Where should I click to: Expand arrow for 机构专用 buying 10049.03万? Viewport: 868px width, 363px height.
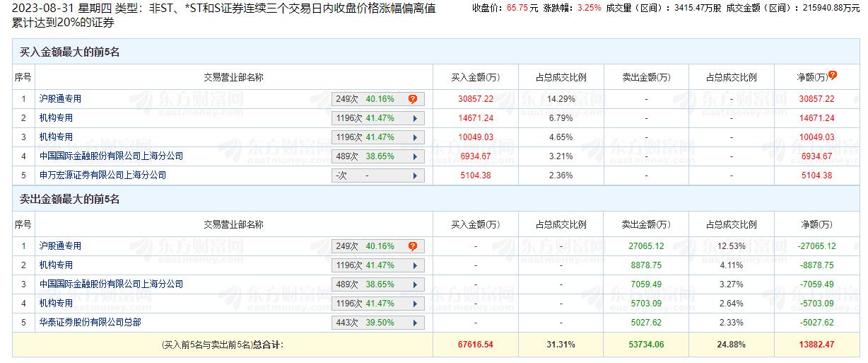click(x=414, y=138)
